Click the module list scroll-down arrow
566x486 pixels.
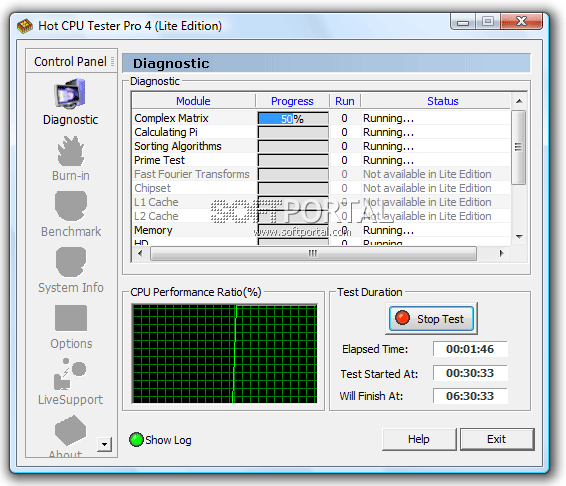pos(519,237)
